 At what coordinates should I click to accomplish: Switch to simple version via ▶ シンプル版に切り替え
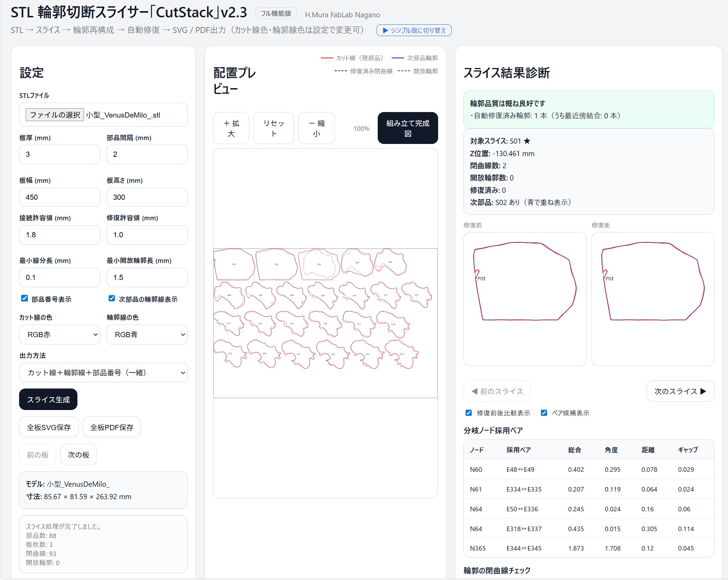pos(414,30)
